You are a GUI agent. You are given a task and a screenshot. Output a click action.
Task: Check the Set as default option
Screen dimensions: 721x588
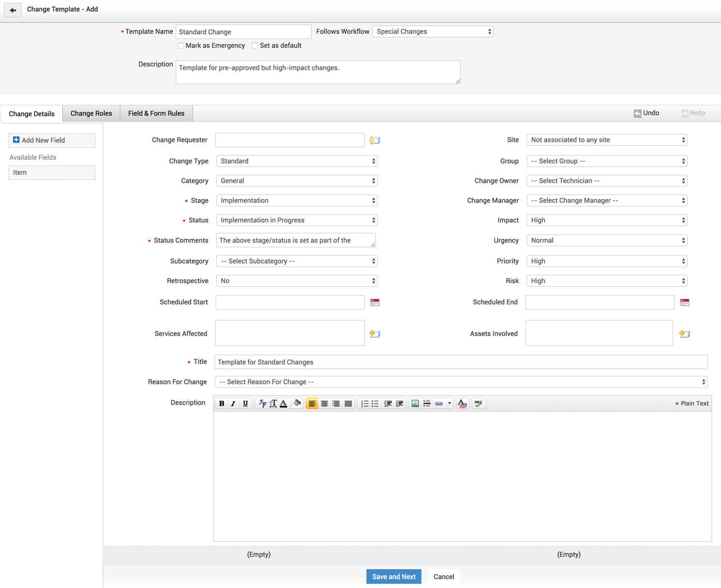coord(255,46)
